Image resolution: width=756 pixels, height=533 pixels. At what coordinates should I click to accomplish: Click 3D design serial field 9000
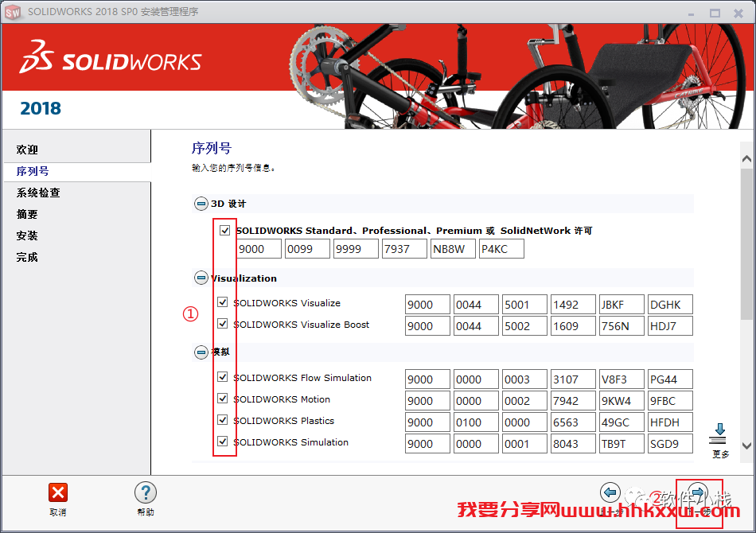point(259,249)
